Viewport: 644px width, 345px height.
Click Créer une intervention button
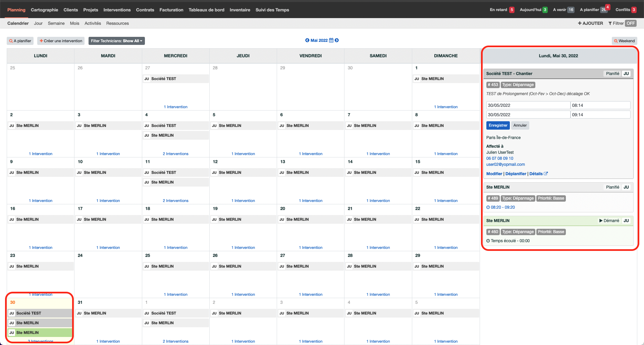pyautogui.click(x=61, y=41)
